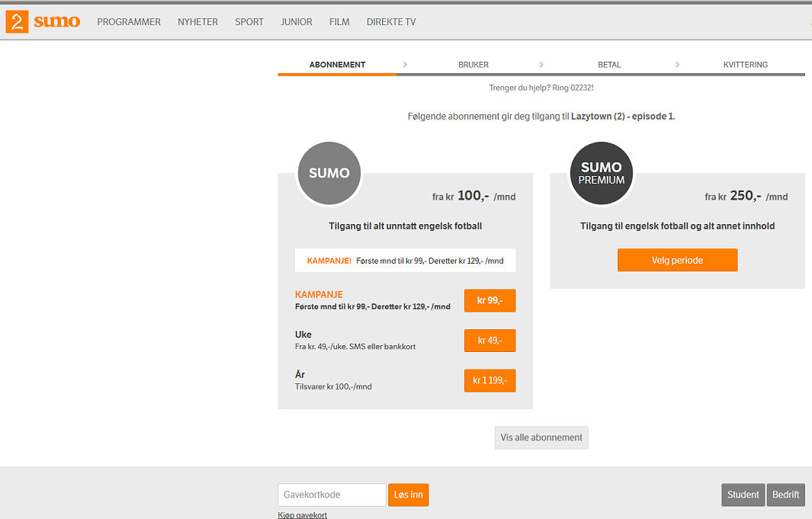Click the white KAMPANJE! banner text
This screenshot has width=812, height=519.
click(406, 261)
